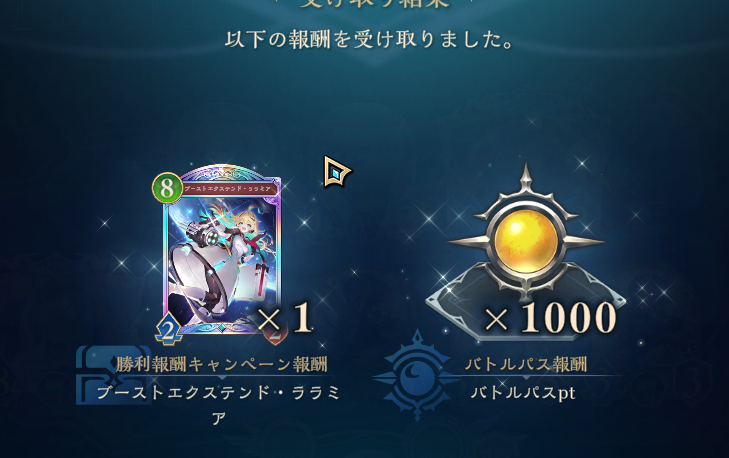Click the ×1 card quantity
The height and width of the screenshot is (458, 729).
click(x=285, y=319)
